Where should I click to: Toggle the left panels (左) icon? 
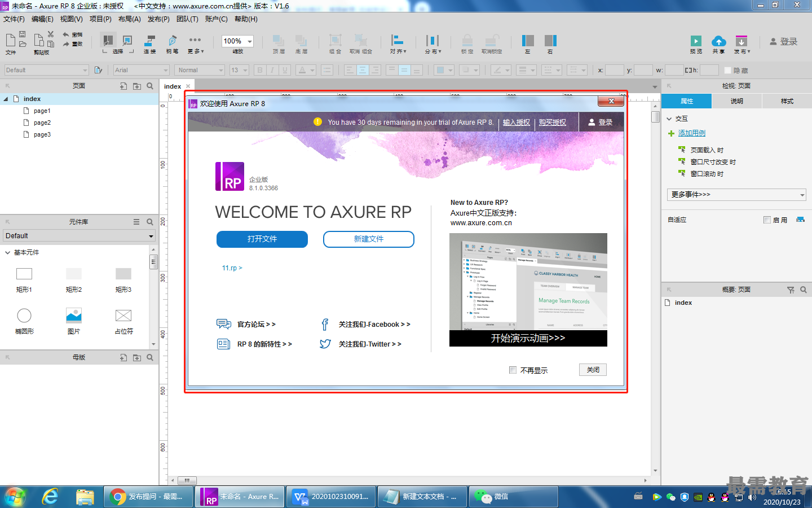tap(528, 41)
